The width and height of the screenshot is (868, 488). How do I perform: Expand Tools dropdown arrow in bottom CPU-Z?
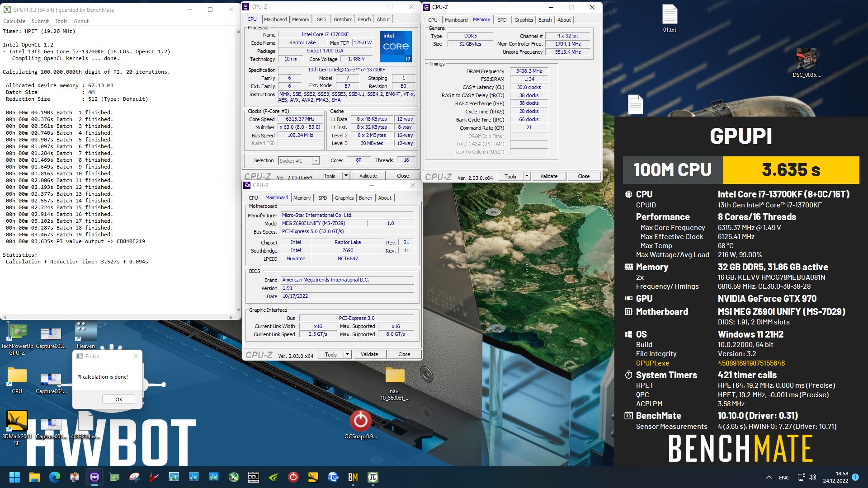point(347,354)
